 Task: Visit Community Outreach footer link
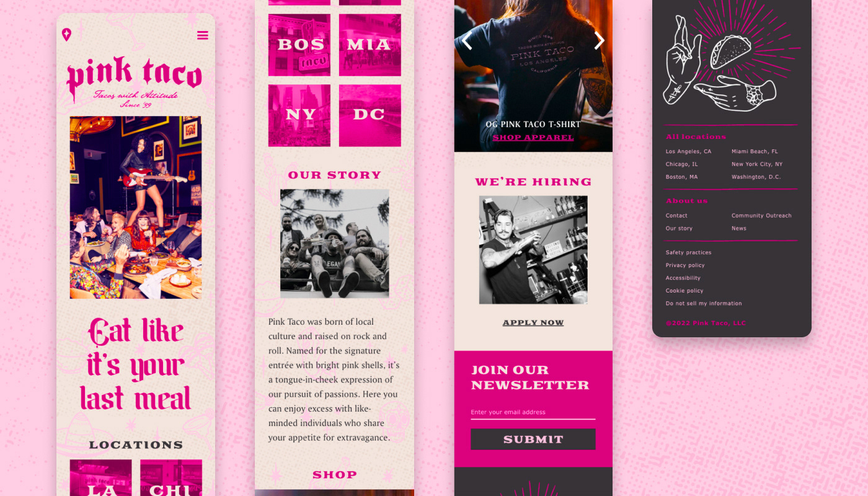(x=761, y=216)
